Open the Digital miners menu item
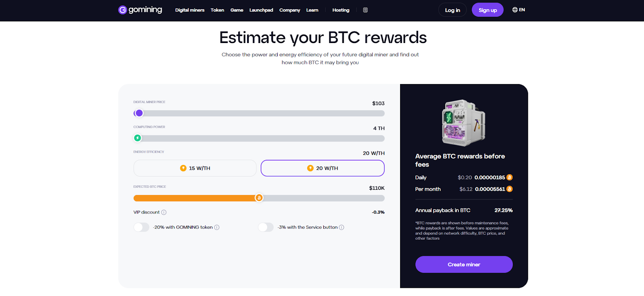Viewport: 644px width, 296px height. pos(190,10)
